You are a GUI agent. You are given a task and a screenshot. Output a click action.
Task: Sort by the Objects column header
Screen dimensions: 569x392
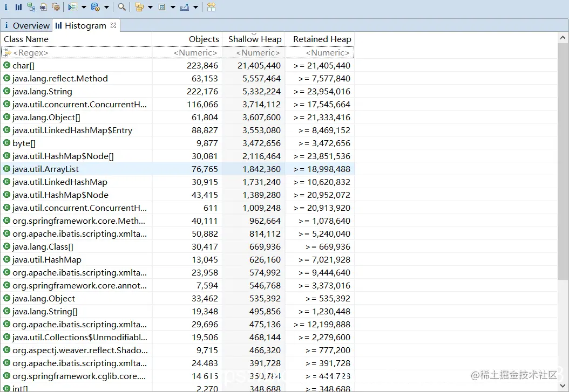click(187, 39)
